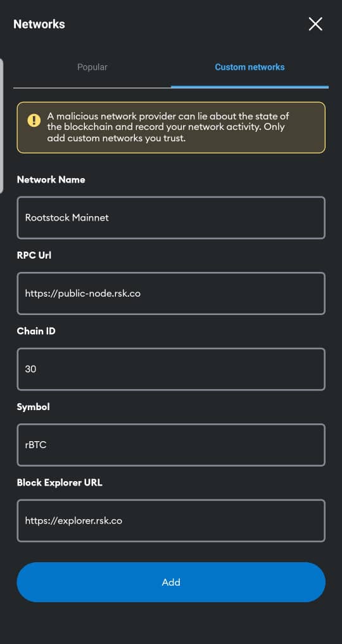Select the Custom networks tab

click(250, 67)
